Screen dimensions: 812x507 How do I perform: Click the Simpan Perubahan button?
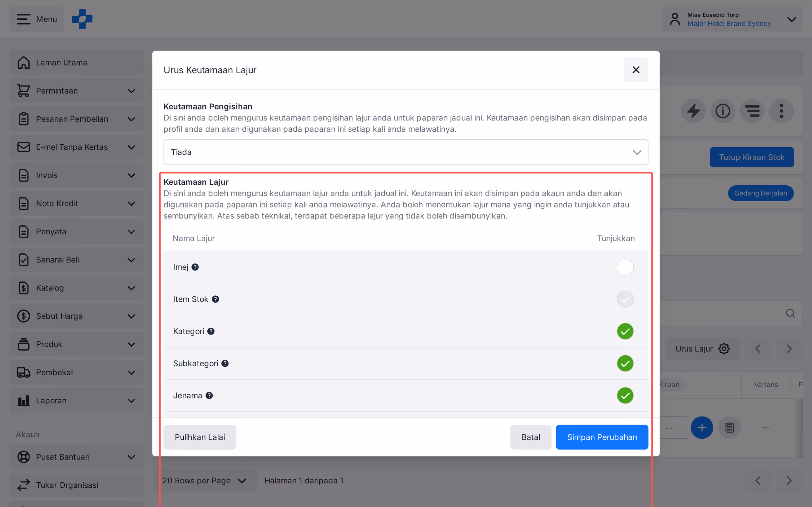602,437
